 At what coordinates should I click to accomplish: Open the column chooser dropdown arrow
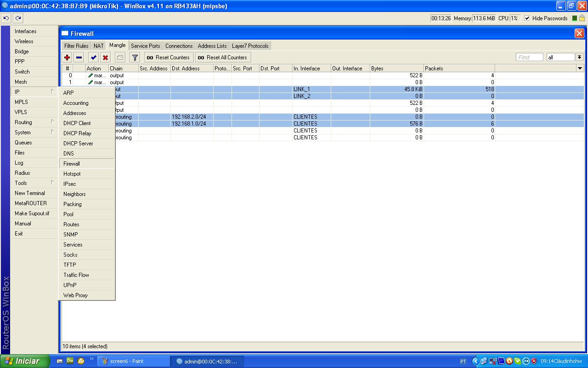coord(580,68)
